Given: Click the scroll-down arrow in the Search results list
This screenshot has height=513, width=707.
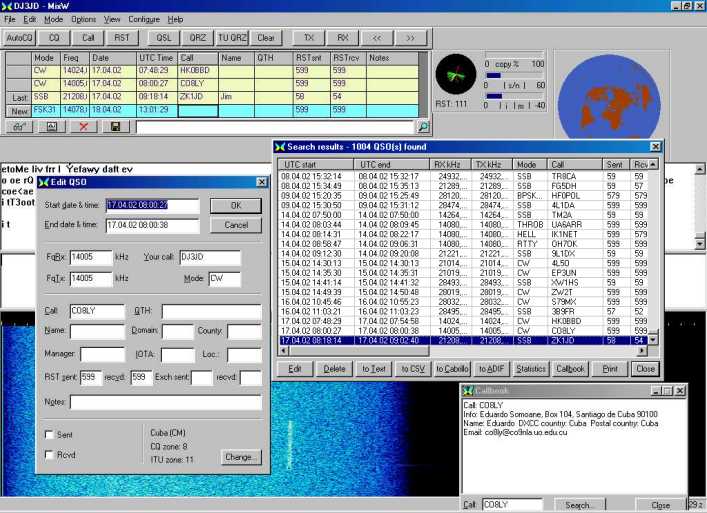Looking at the screenshot, I should point(652,340).
